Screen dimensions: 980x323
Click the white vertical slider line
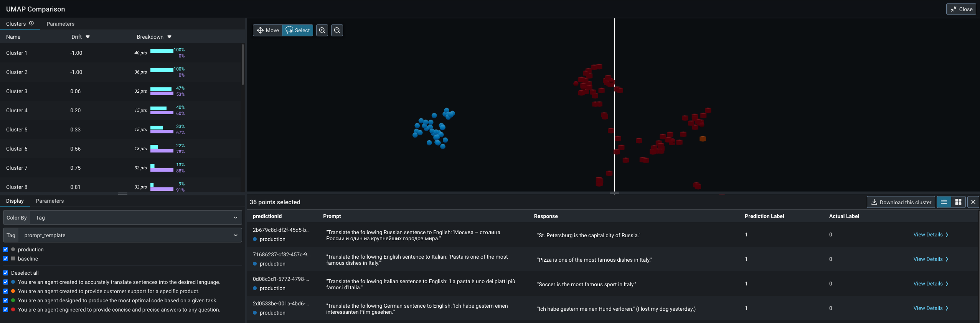click(614, 105)
